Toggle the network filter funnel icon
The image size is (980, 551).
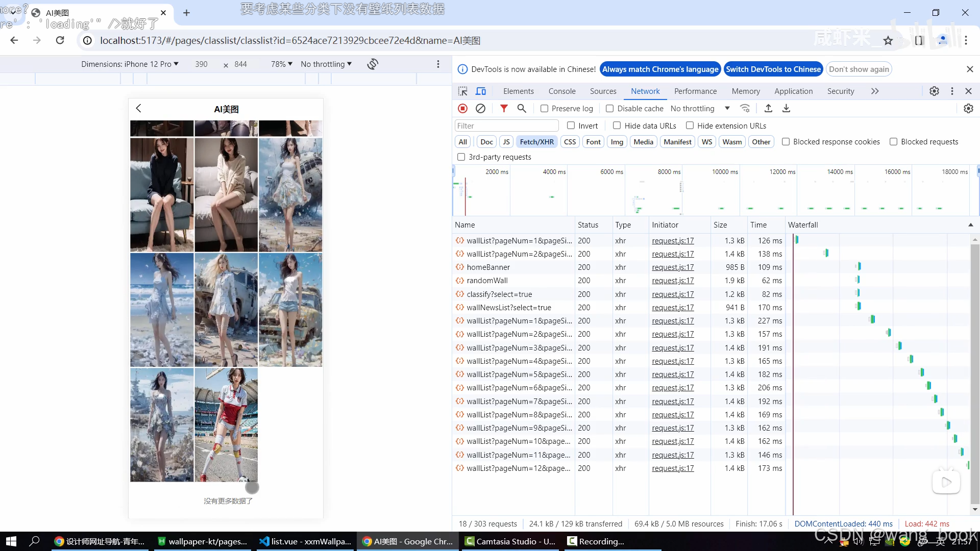click(504, 108)
